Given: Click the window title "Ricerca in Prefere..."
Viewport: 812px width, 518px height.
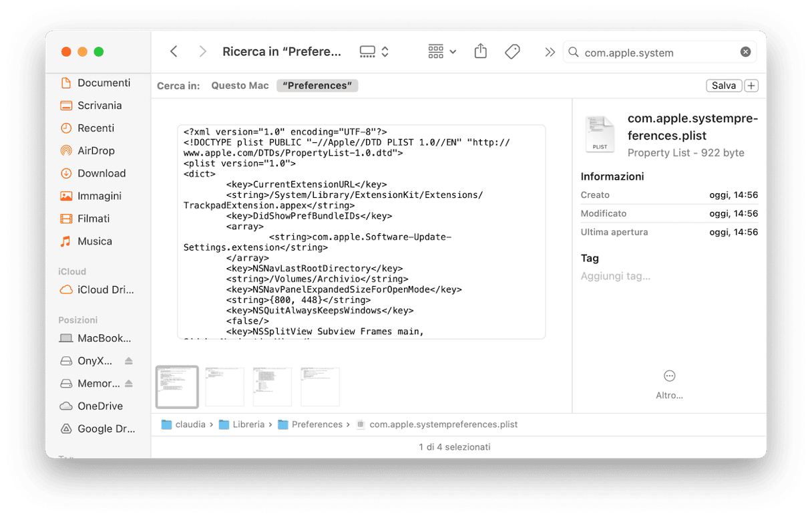Looking at the screenshot, I should (x=282, y=51).
